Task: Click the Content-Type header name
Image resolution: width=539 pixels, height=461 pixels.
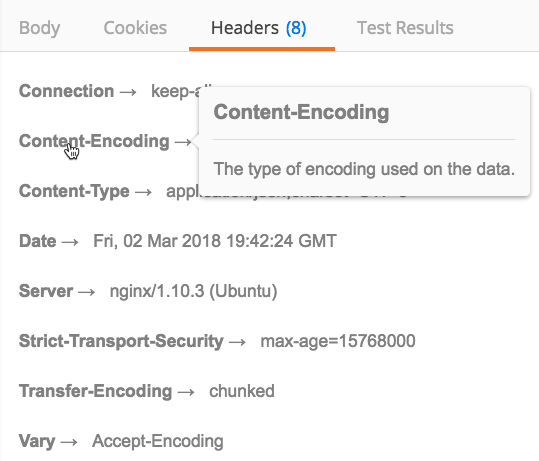Action: tap(74, 191)
